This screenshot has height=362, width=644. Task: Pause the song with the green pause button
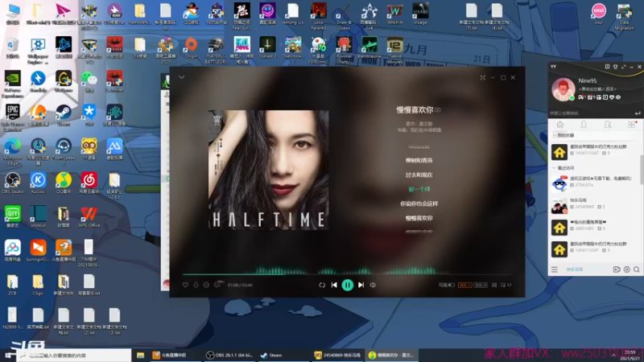(347, 285)
